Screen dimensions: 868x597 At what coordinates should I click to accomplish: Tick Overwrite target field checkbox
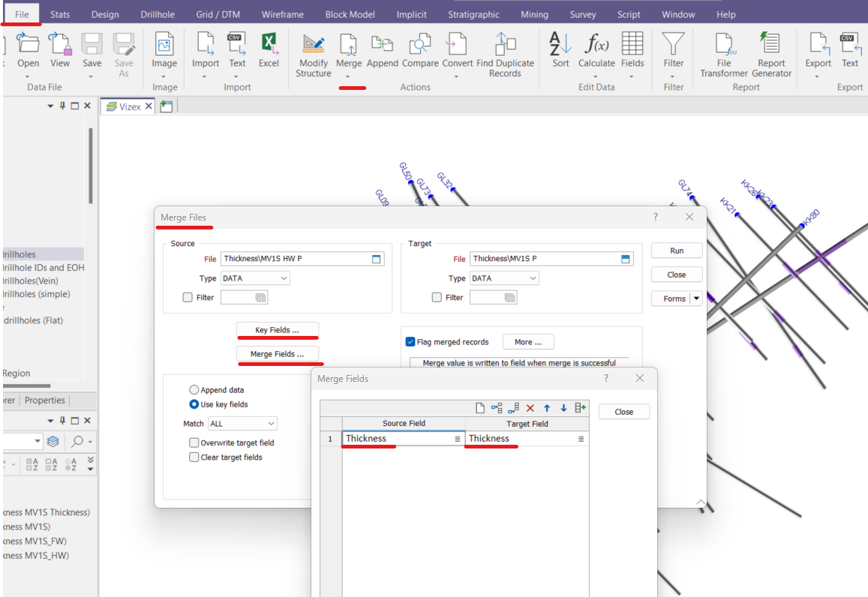pos(194,443)
